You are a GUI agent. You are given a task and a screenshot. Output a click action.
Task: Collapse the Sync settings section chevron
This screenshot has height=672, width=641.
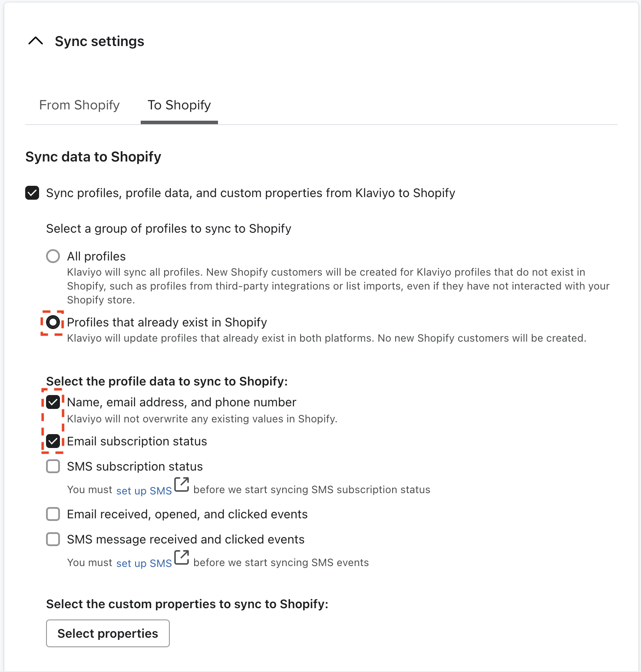[x=36, y=41]
